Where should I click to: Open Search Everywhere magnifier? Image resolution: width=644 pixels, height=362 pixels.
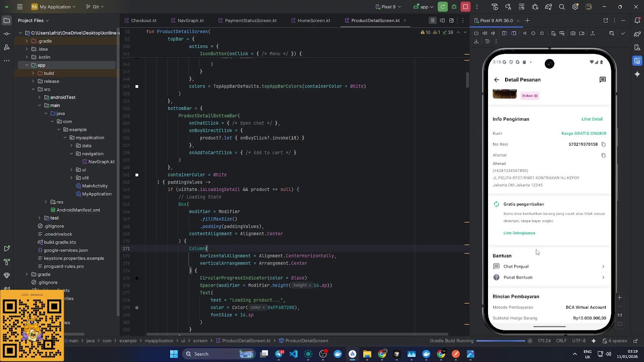coord(561,7)
